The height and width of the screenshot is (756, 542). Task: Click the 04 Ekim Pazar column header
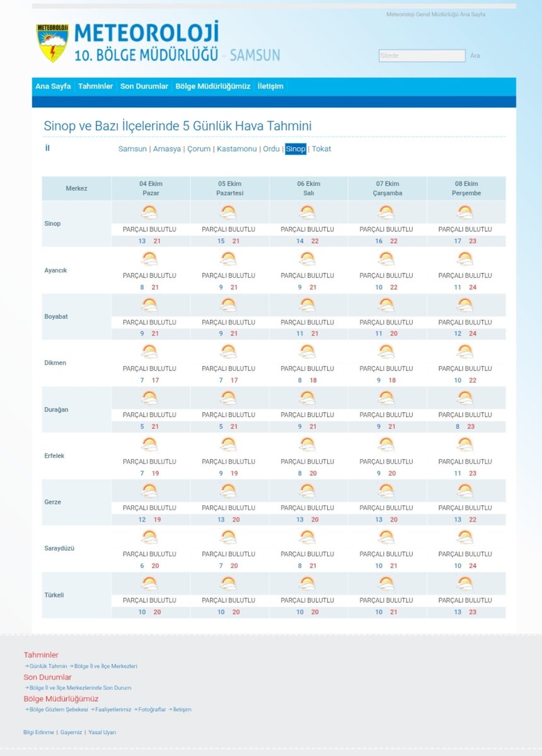151,188
